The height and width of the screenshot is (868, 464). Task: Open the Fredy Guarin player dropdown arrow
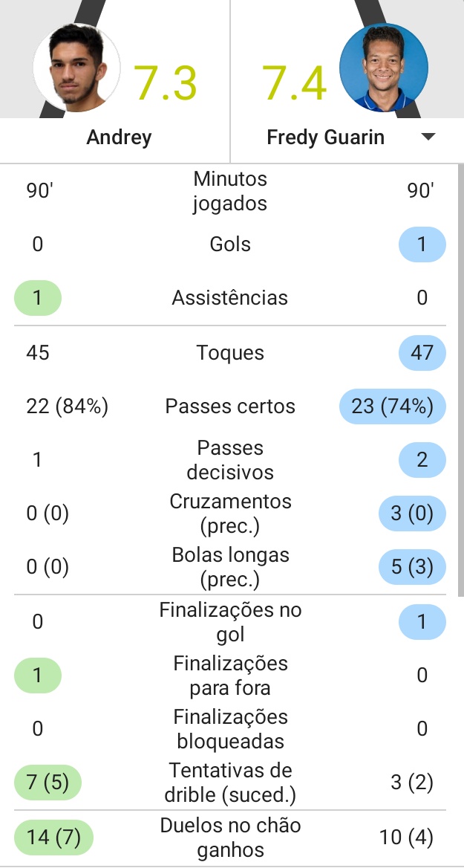tap(428, 137)
